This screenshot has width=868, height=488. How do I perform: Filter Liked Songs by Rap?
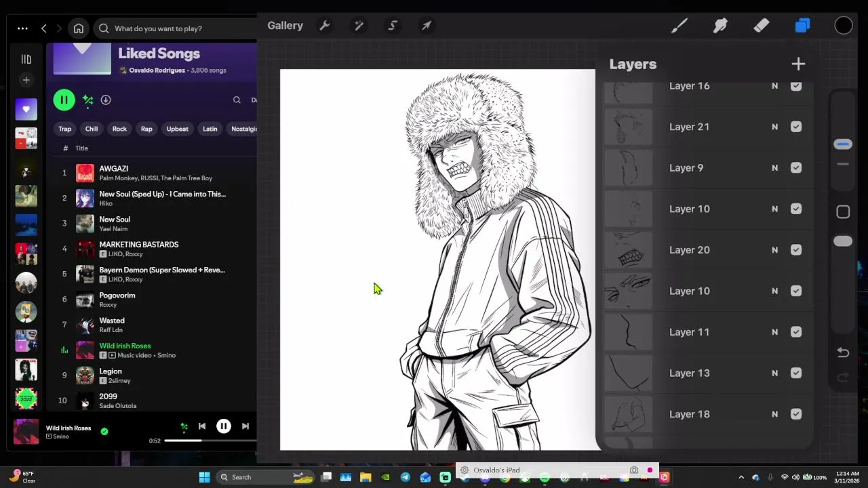[x=146, y=129]
